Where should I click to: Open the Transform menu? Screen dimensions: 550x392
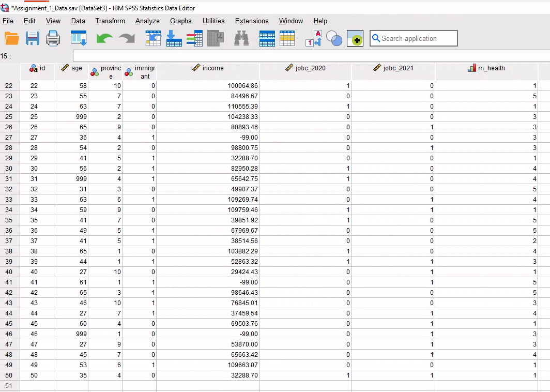tap(110, 21)
